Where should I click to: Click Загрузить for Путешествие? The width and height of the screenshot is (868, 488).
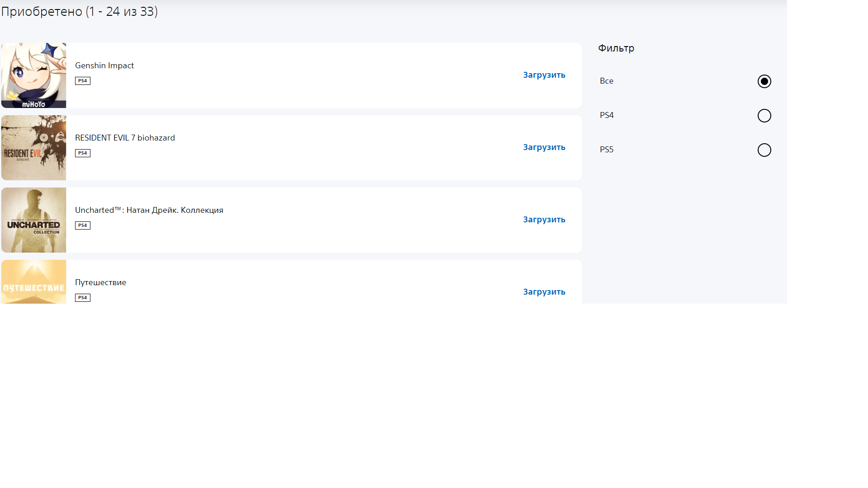click(x=544, y=292)
